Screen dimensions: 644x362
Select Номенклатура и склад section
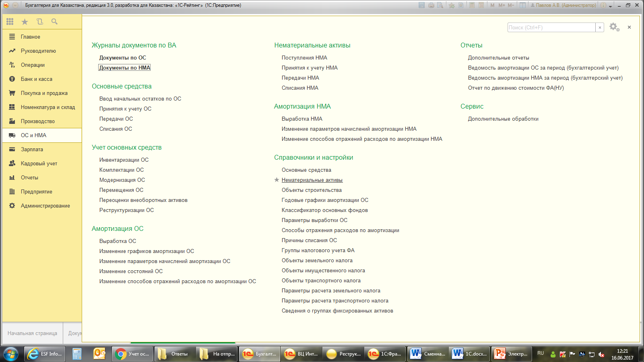click(x=42, y=107)
